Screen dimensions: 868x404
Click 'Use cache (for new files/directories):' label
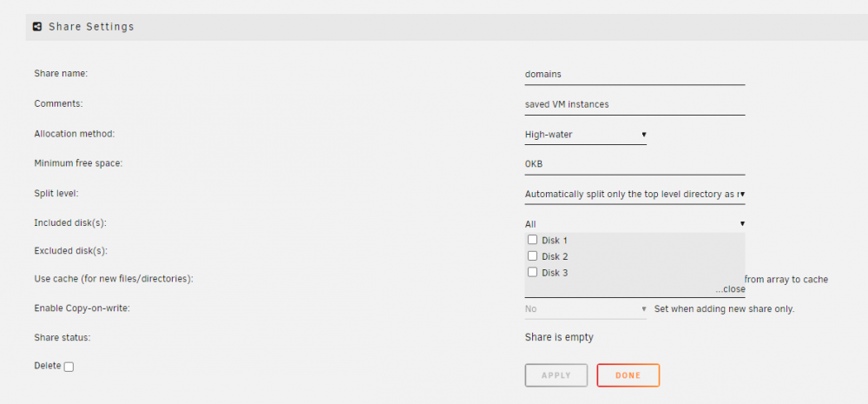point(114,279)
